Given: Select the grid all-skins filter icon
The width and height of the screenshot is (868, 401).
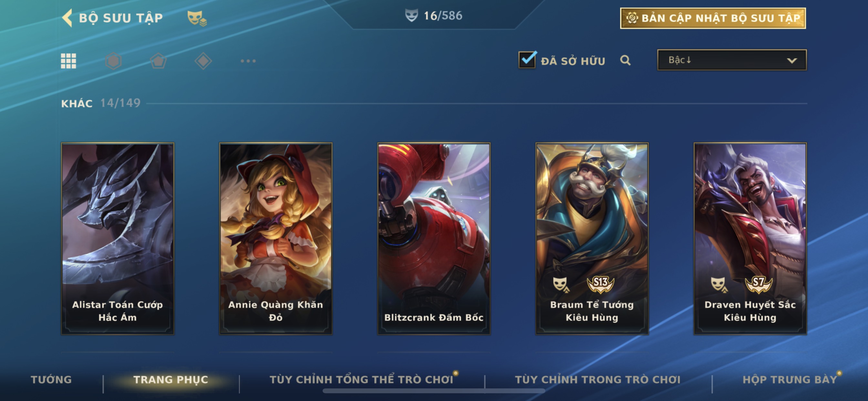Looking at the screenshot, I should (68, 61).
